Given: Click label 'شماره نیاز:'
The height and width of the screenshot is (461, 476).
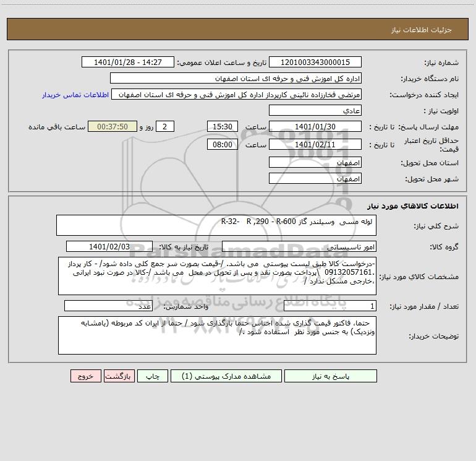Looking at the screenshot, I should tap(441, 63).
